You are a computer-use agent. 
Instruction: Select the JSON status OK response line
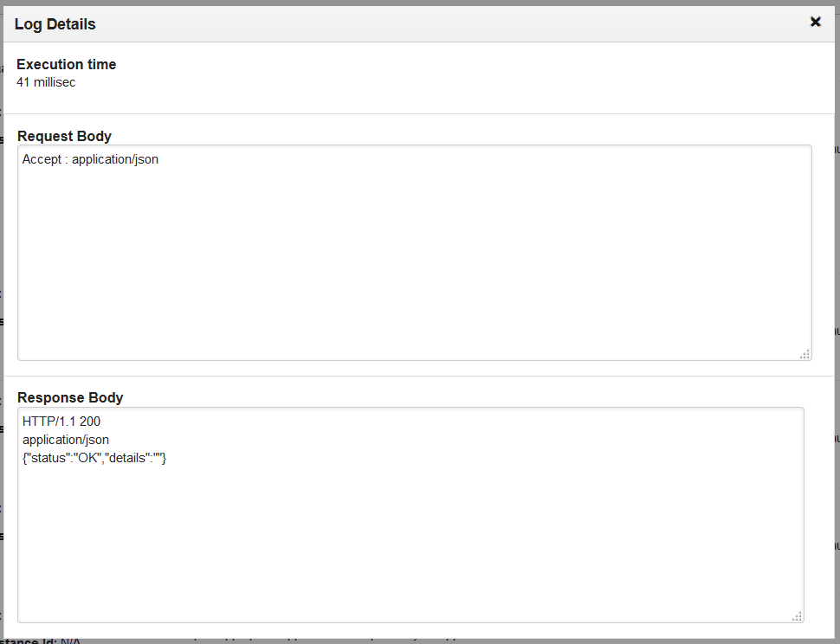coord(95,458)
